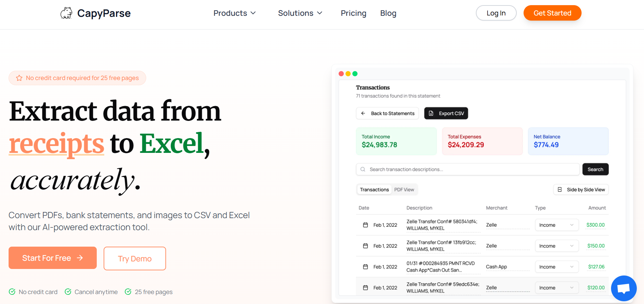
Task: Click the Export CSV file icon
Action: pos(431,113)
